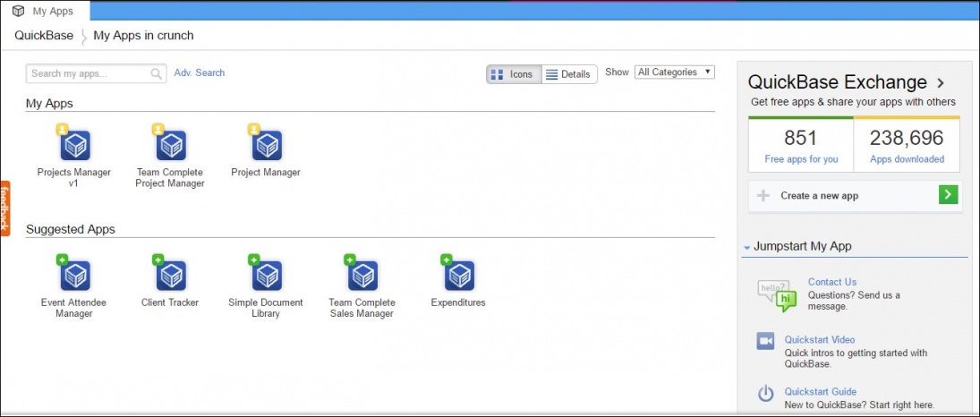
Task: Open the Event Attendee Manager suggested app icon
Action: [x=75, y=276]
